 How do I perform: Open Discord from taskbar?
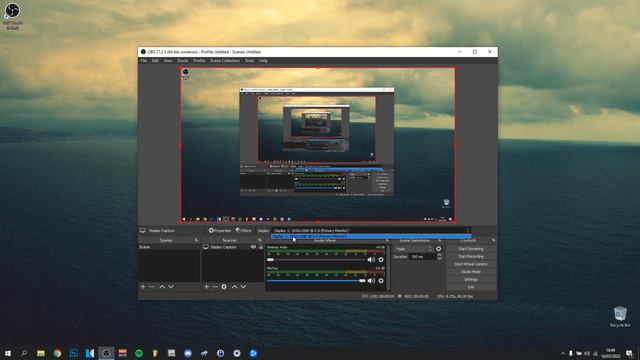tap(188, 353)
